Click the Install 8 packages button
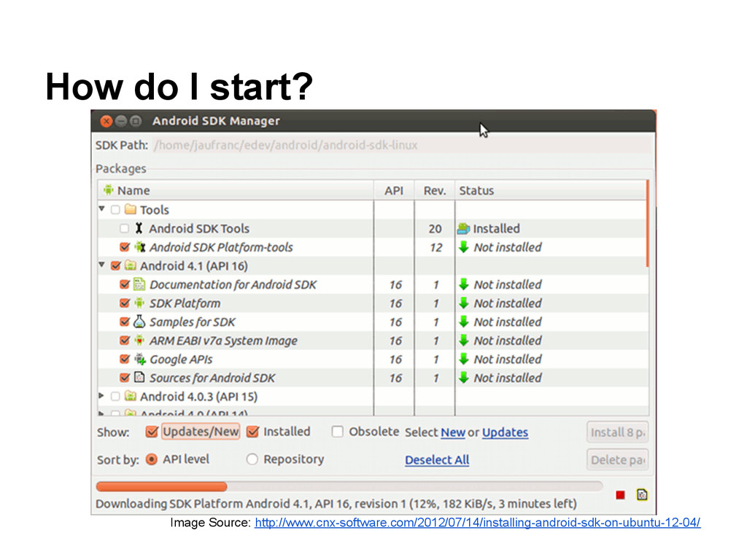Image resolution: width=747 pixels, height=560 pixels. 617,432
